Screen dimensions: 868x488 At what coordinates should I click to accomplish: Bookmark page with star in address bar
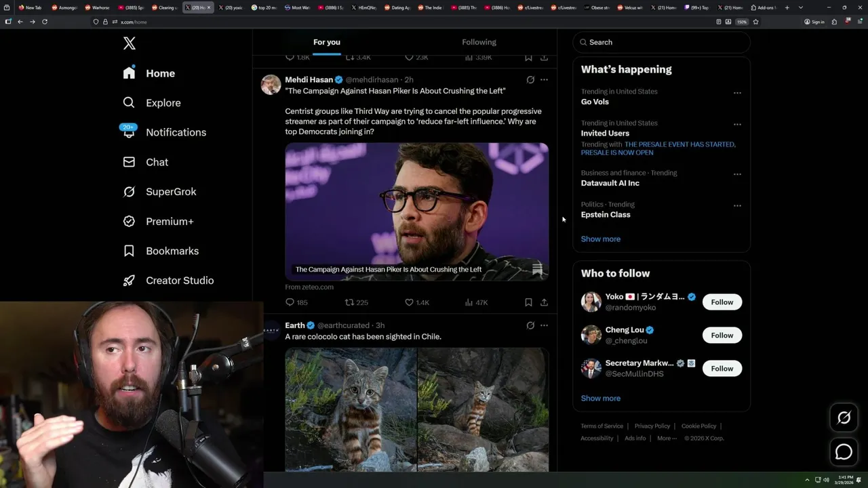coord(755,22)
